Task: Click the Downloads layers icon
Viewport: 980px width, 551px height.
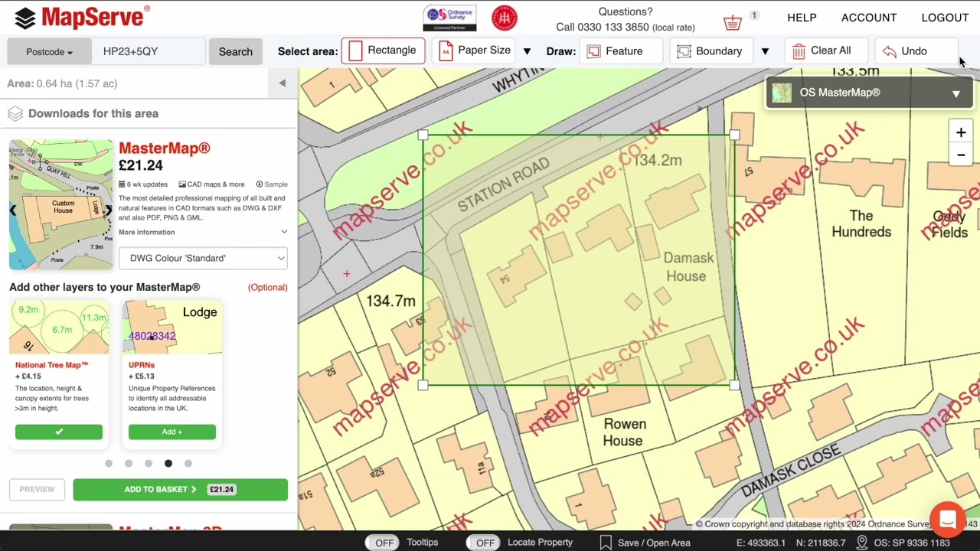Action: 15,113
